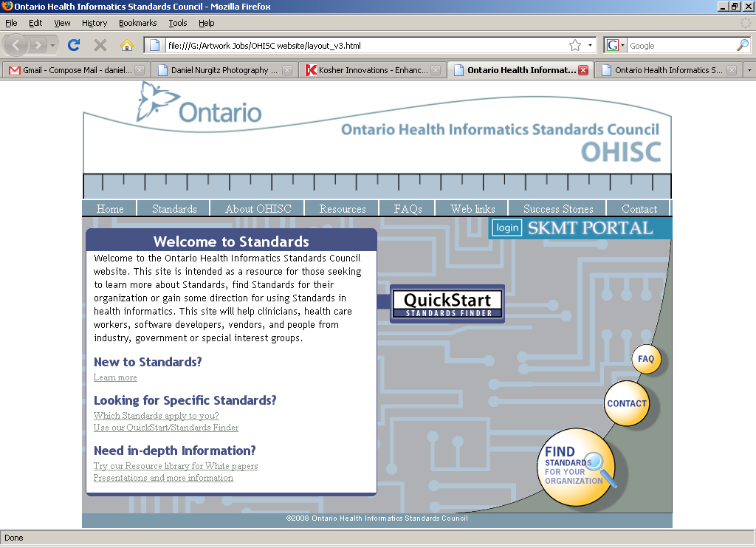Open About OHISC in the navigation bar

tap(258, 209)
